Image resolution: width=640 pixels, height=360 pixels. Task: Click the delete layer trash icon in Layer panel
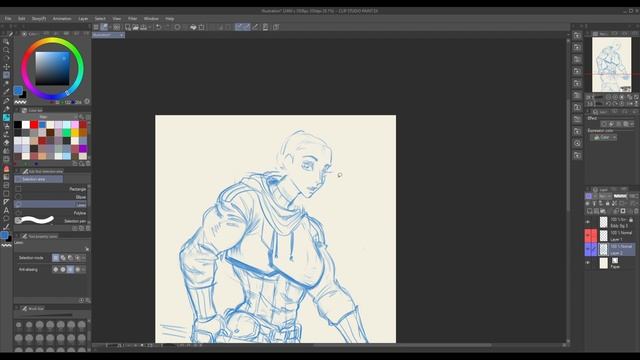click(636, 211)
